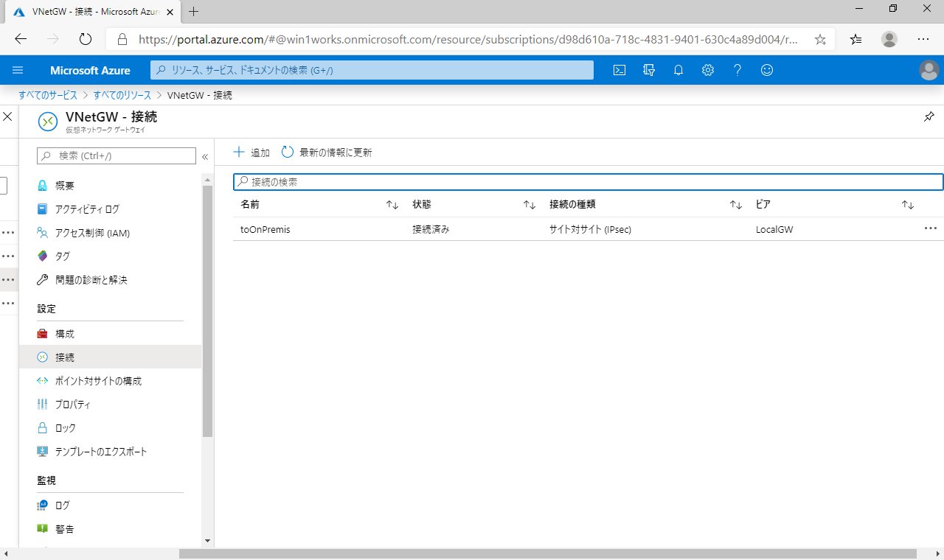Image resolution: width=944 pixels, height=560 pixels.
Task: Open Directory and subscription filter icon
Action: click(x=649, y=70)
